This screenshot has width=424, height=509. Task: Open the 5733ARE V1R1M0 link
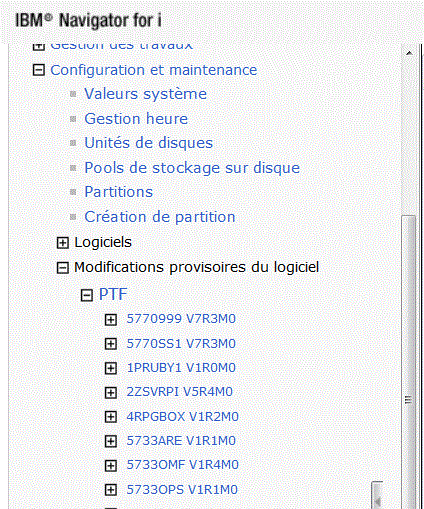181,441
